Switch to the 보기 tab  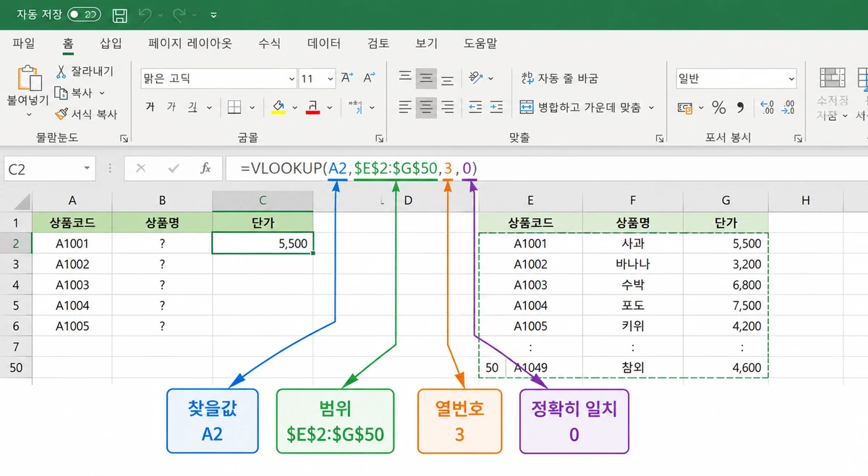pos(427,43)
